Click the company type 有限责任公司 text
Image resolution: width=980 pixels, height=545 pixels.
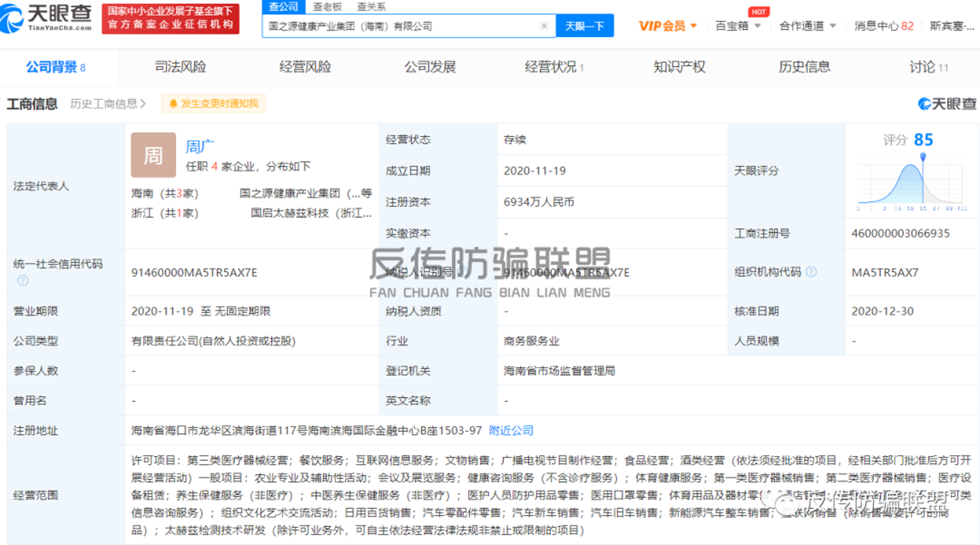tap(213, 341)
